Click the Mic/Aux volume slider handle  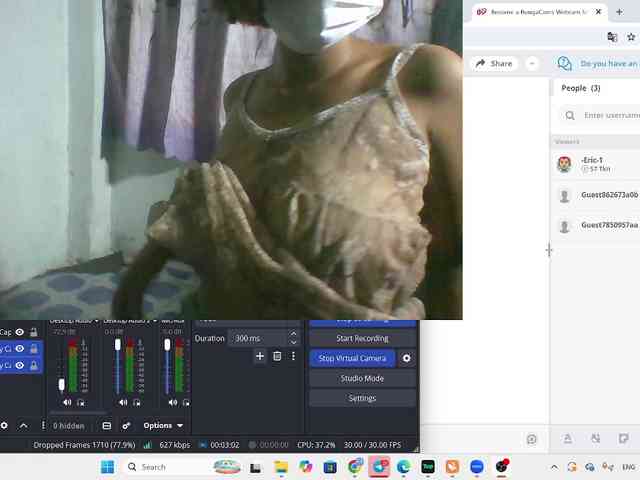click(x=167, y=344)
